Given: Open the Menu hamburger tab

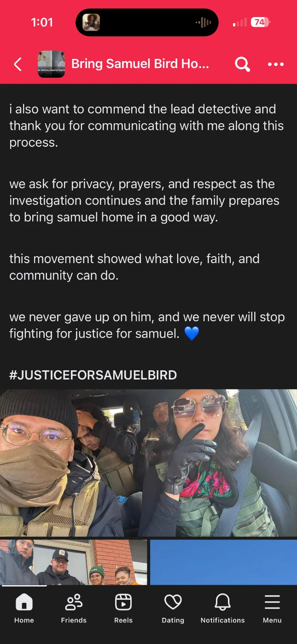Looking at the screenshot, I should tap(272, 608).
